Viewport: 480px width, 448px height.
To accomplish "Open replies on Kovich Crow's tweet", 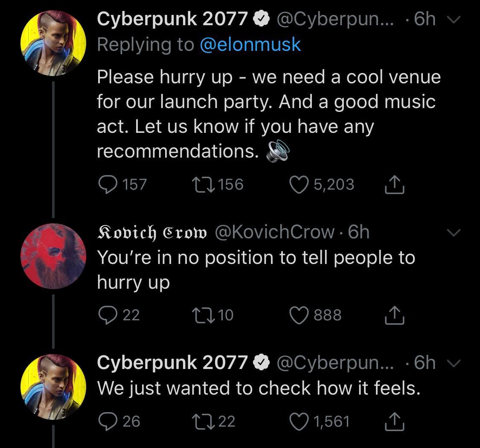I will click(108, 315).
